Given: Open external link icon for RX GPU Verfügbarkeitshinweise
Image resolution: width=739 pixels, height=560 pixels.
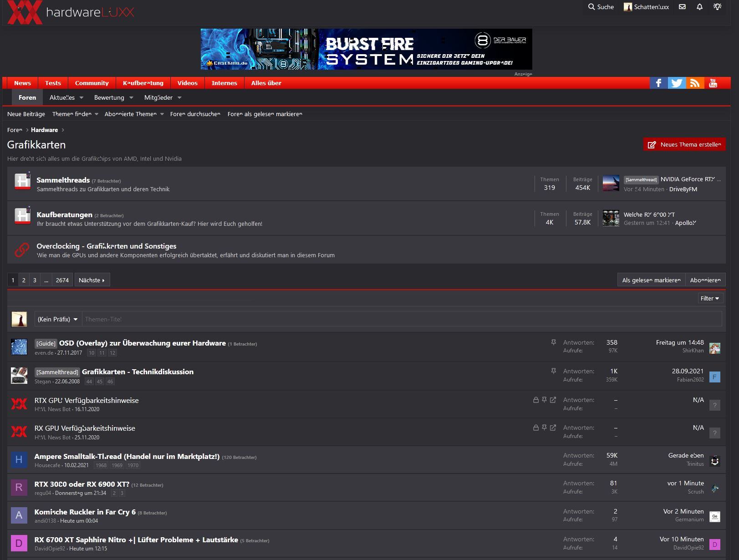Looking at the screenshot, I should point(553,428).
